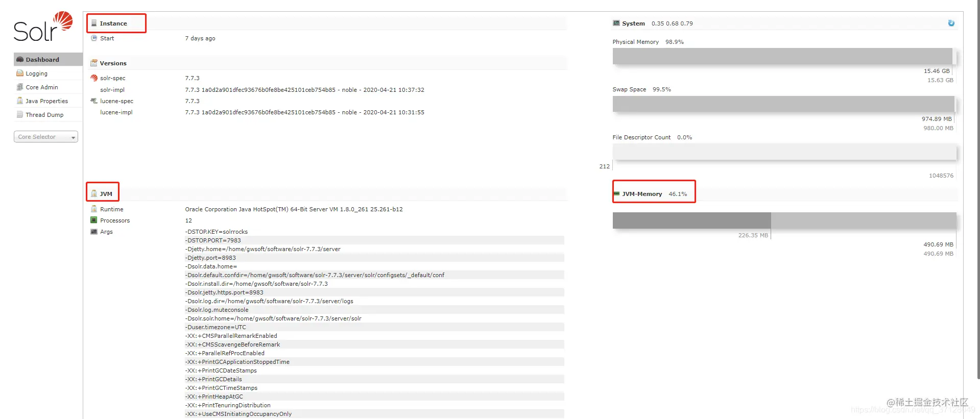Click the Dashboard gauge icon
This screenshot has height=419, width=980.
pos(20,59)
